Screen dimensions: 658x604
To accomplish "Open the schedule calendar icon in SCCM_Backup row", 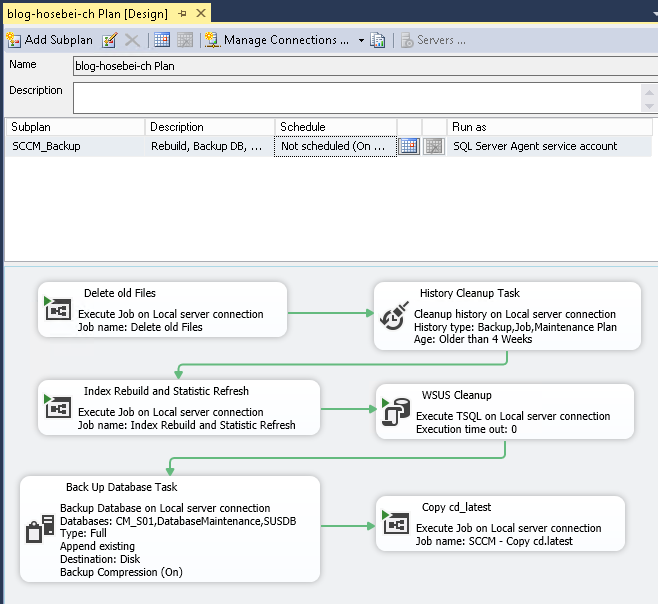I will [x=409, y=146].
